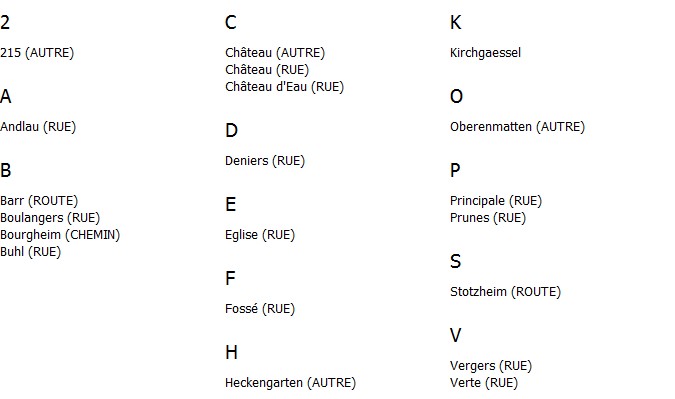Open Eglise (RUE) entry
The height and width of the screenshot is (399, 675).
pos(260,235)
